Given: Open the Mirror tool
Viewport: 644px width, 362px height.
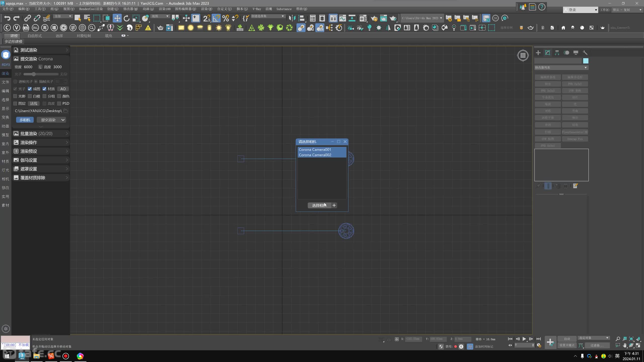Looking at the screenshot, I should [x=292, y=18].
